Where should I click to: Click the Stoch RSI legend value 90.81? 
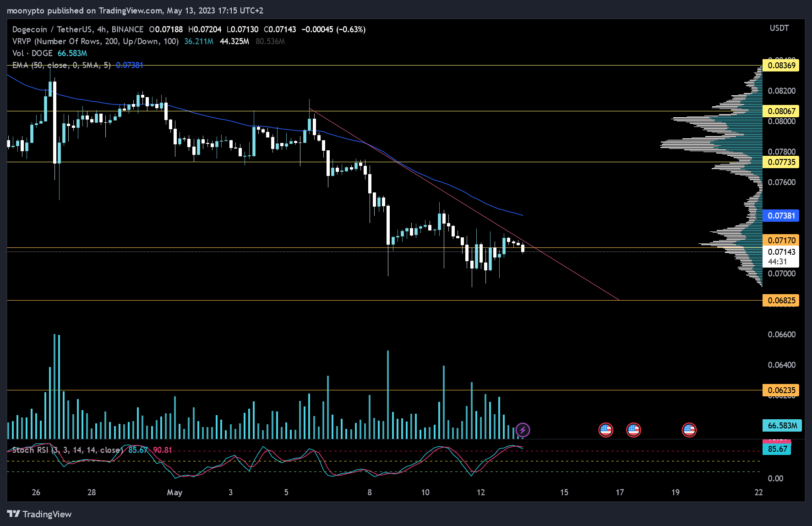pos(163,450)
